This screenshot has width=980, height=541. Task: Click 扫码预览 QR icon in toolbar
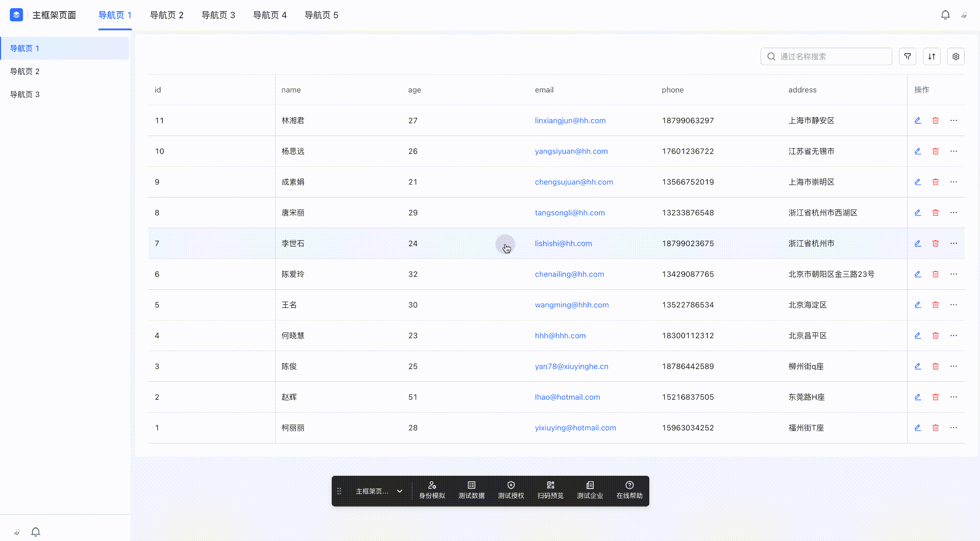(551, 485)
